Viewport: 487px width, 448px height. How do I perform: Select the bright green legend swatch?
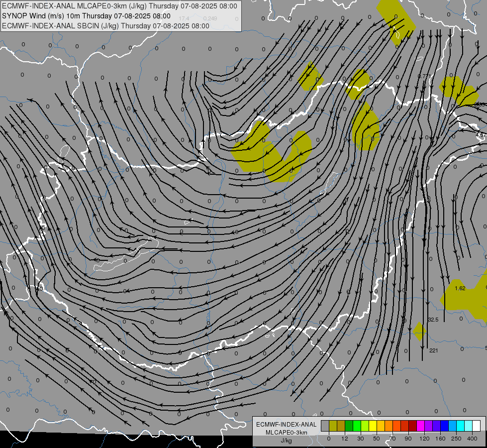[357, 426]
